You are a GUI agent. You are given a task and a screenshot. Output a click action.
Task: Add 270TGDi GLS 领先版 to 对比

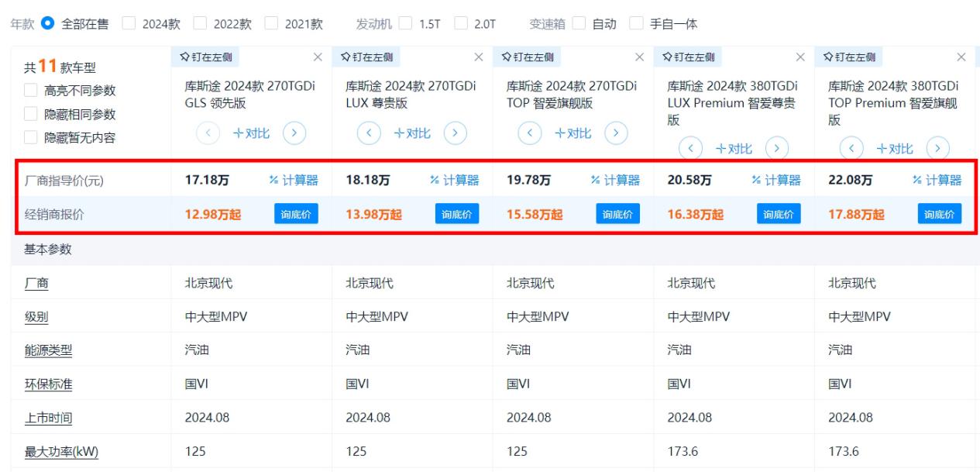(x=250, y=133)
